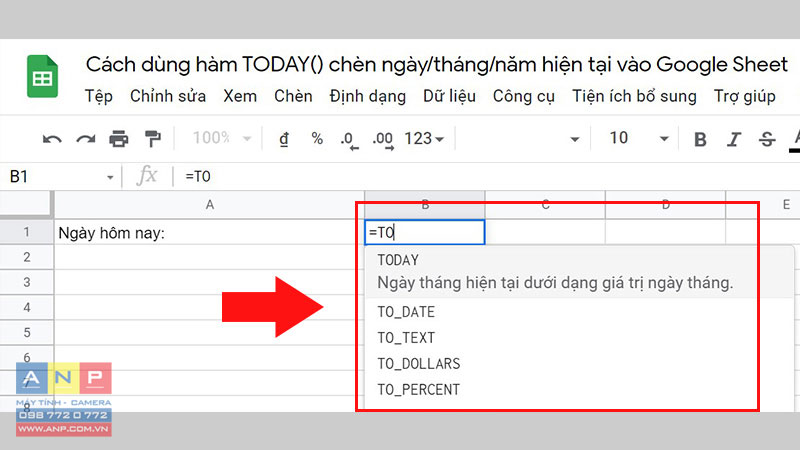This screenshot has height=450, width=800.
Task: Open 123 more number formats dropdown
Action: [x=424, y=138]
